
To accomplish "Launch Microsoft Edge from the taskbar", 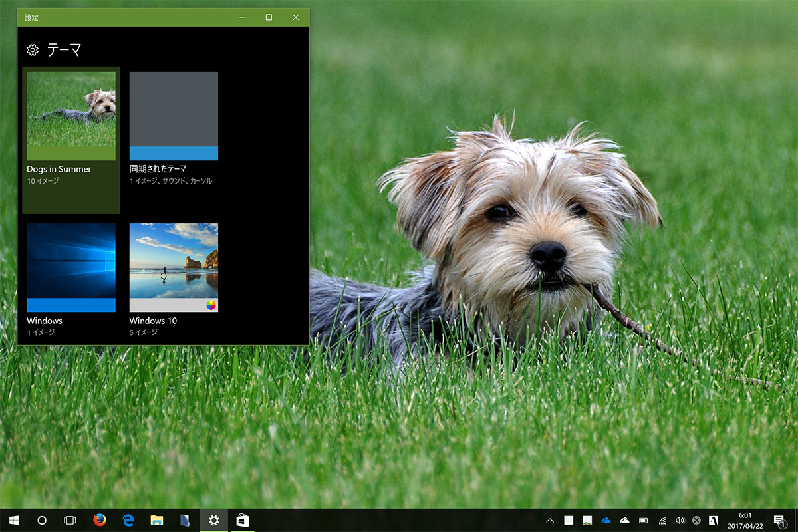I will (x=128, y=520).
